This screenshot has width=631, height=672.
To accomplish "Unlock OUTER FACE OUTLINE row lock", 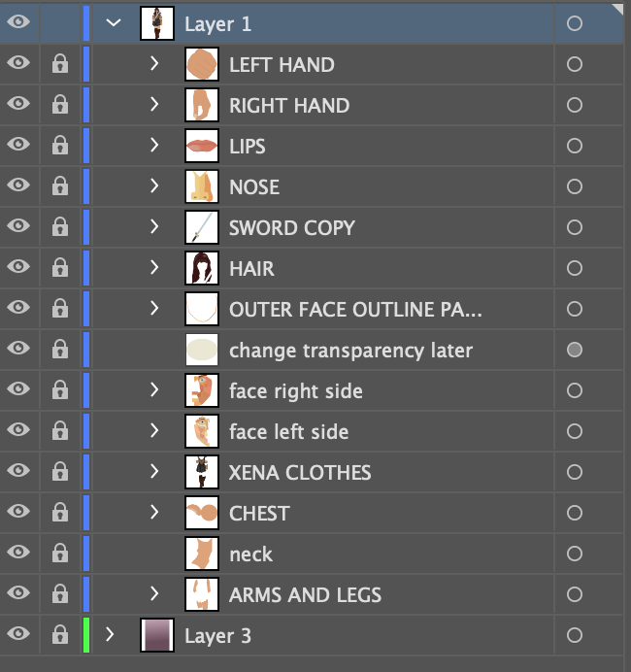I will pos(60,308).
